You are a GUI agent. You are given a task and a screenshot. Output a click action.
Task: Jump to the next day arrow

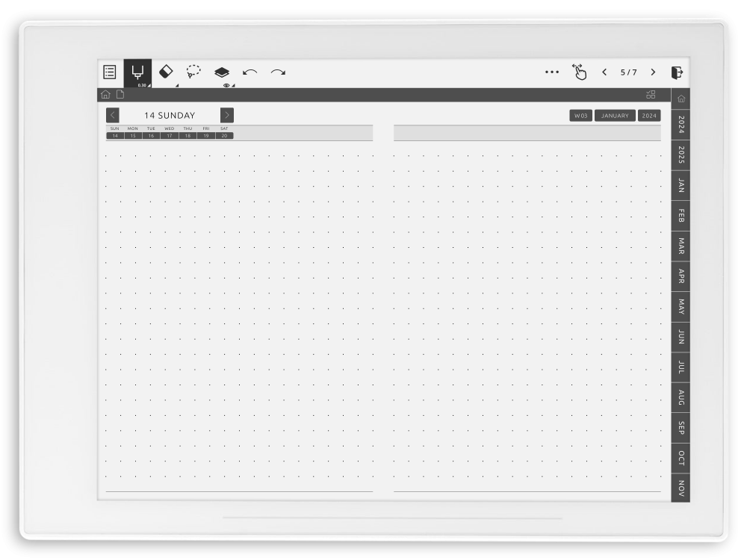(227, 115)
